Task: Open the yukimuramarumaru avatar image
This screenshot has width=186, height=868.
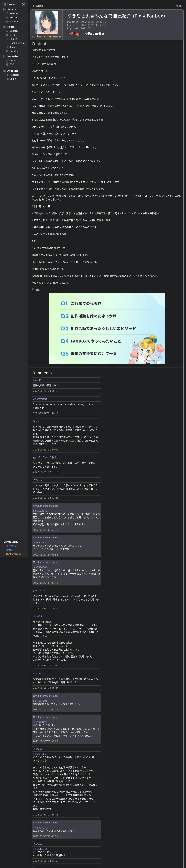Action: [46, 22]
